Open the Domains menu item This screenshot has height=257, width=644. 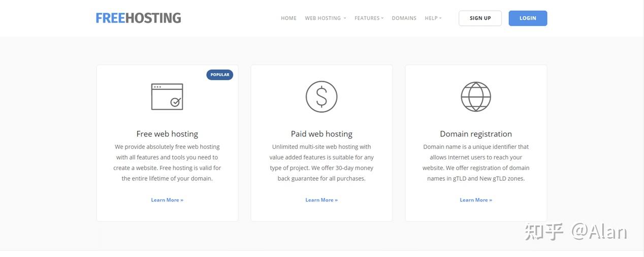[x=404, y=18]
